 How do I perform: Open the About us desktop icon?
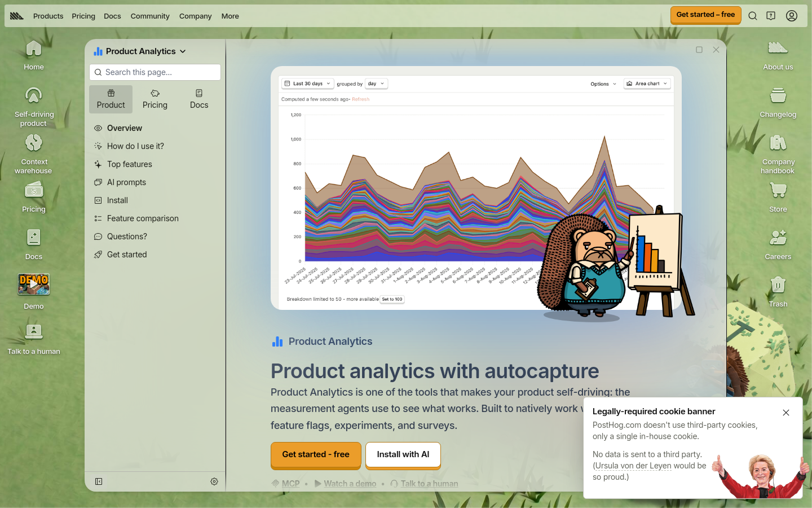coord(778,55)
